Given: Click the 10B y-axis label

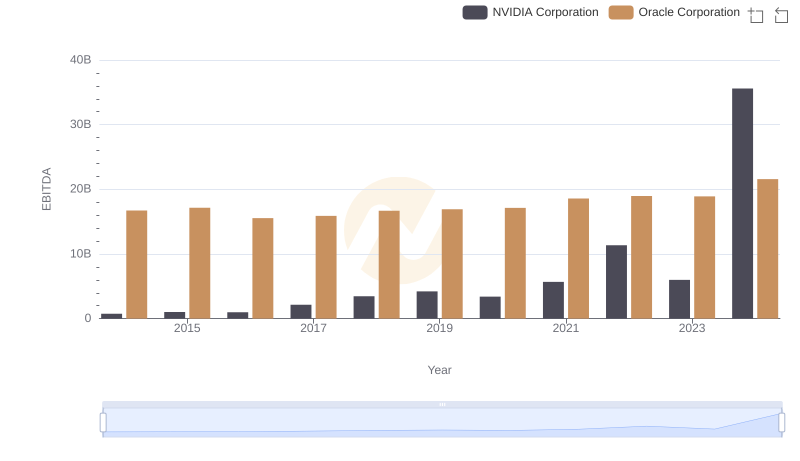Looking at the screenshot, I should pyautogui.click(x=80, y=253).
